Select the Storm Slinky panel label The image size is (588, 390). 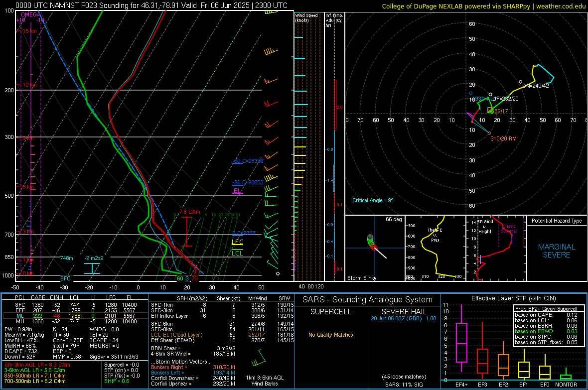tap(362, 278)
